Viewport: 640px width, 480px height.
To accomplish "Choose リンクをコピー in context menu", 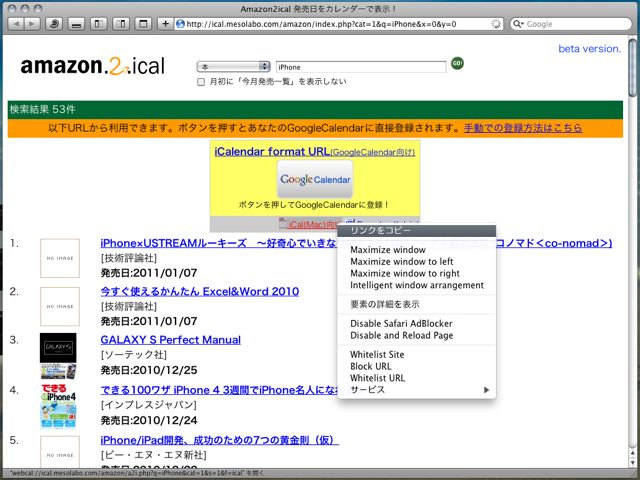I will [x=417, y=231].
